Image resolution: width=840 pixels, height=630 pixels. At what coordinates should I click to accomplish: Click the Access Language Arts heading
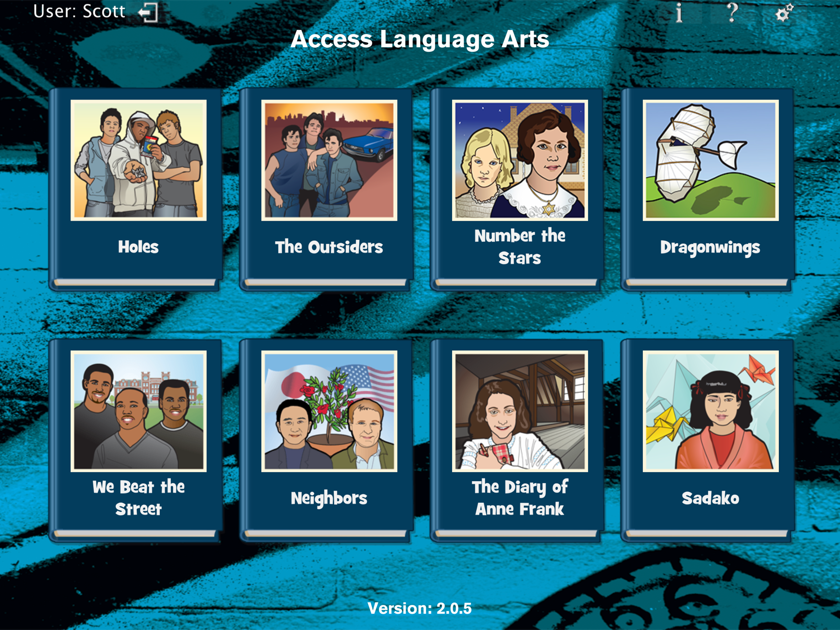tap(420, 39)
